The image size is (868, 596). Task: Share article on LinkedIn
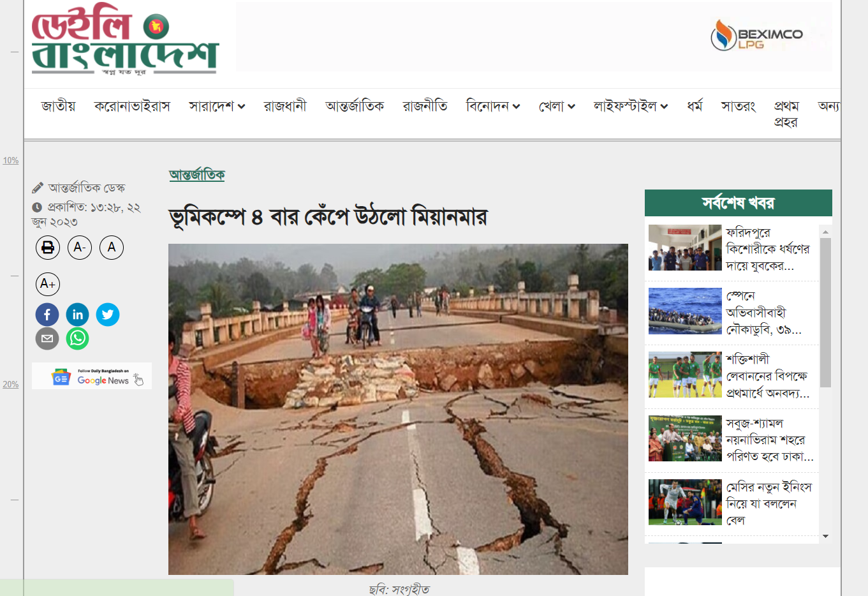[x=78, y=315]
